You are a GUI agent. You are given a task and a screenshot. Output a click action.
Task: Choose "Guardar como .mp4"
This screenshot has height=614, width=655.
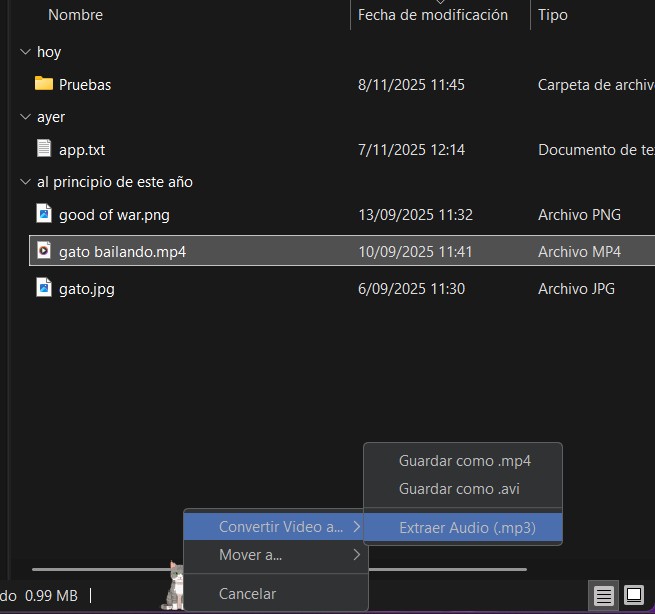464,461
